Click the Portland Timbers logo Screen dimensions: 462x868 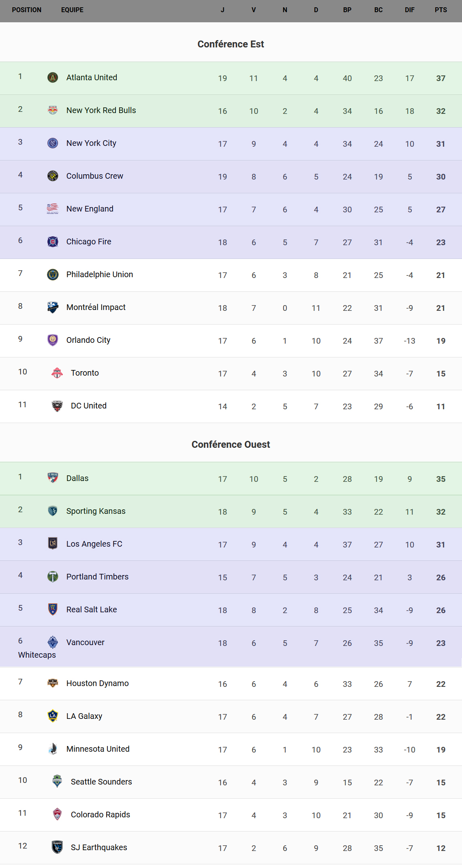pos(53,577)
